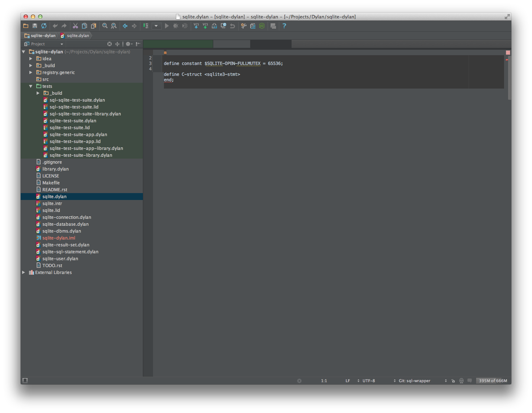
Task: Open Project Structure icon
Action: 253,26
